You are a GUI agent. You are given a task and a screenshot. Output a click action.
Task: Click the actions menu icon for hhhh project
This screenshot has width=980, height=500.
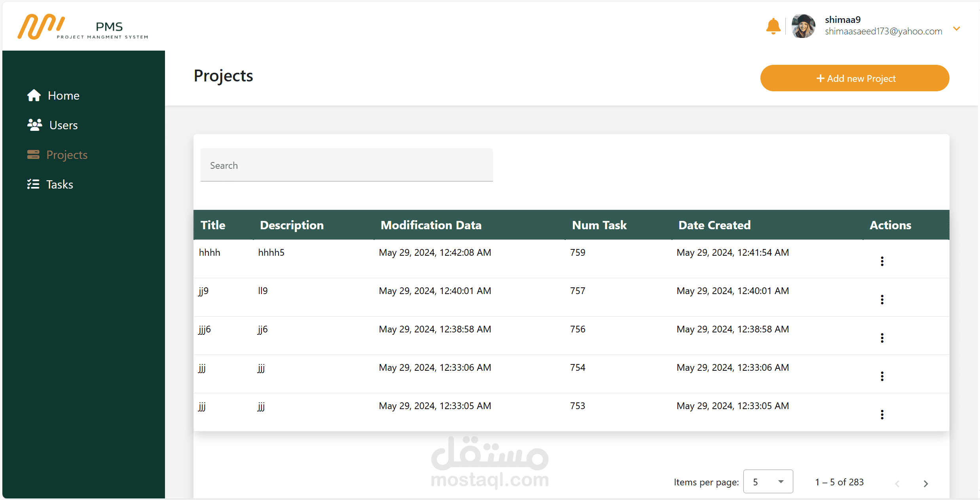click(882, 261)
